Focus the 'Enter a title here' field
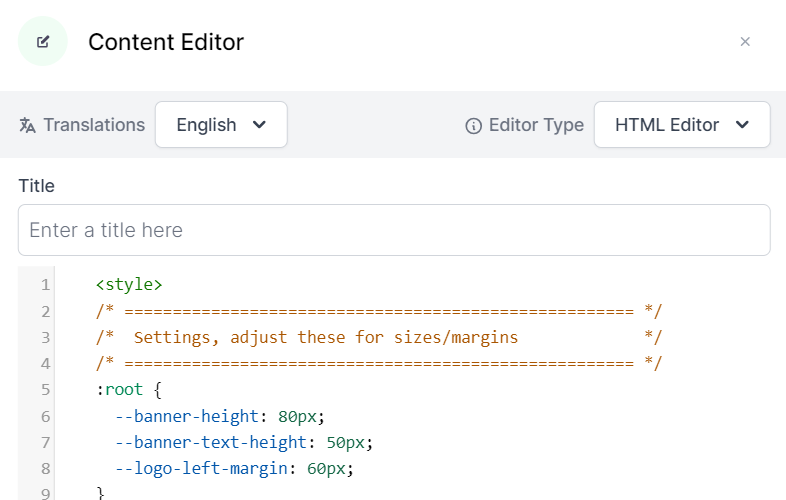Viewport: 786px width, 500px height. click(x=394, y=230)
